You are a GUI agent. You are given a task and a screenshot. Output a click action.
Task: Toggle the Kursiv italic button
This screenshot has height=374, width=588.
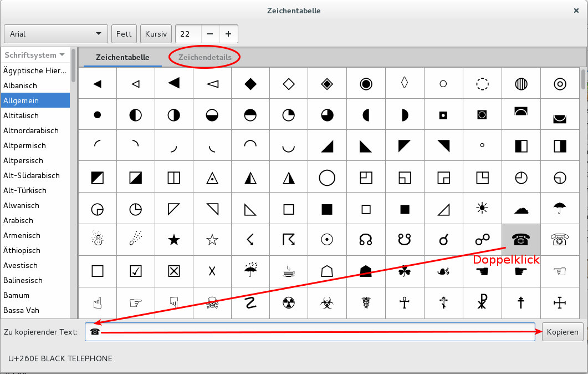pos(156,34)
